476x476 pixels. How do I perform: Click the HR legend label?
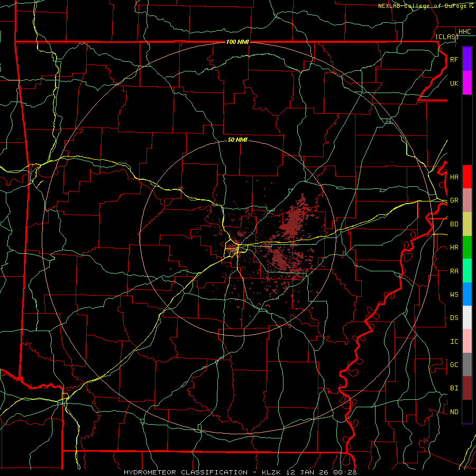click(x=454, y=248)
